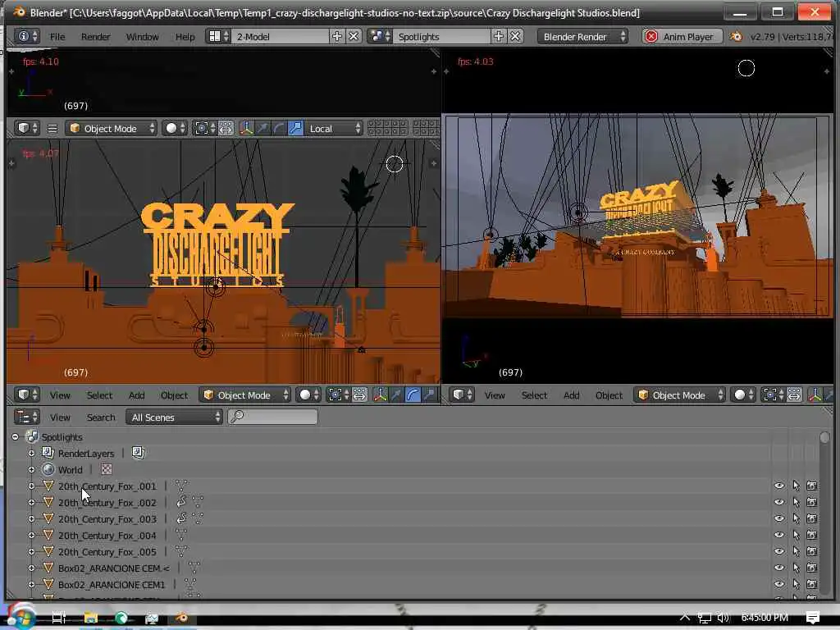Collapse menus icon in the Local-orientation header

coord(52,129)
